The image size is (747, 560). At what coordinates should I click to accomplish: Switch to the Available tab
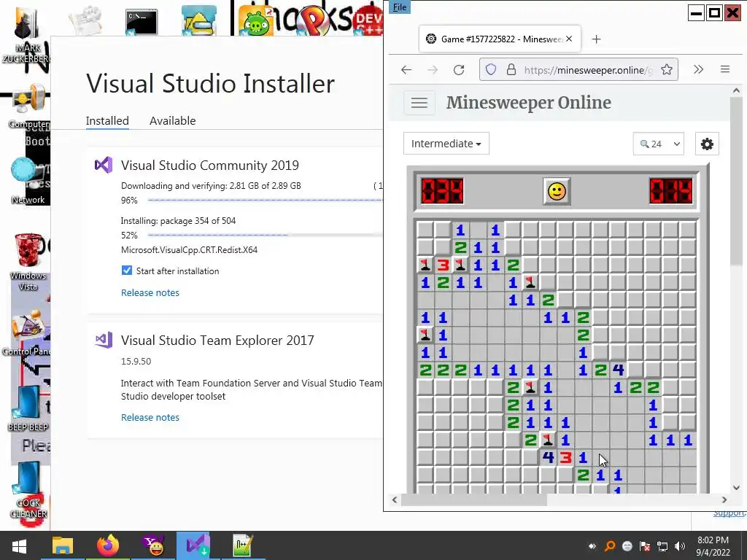172,120
